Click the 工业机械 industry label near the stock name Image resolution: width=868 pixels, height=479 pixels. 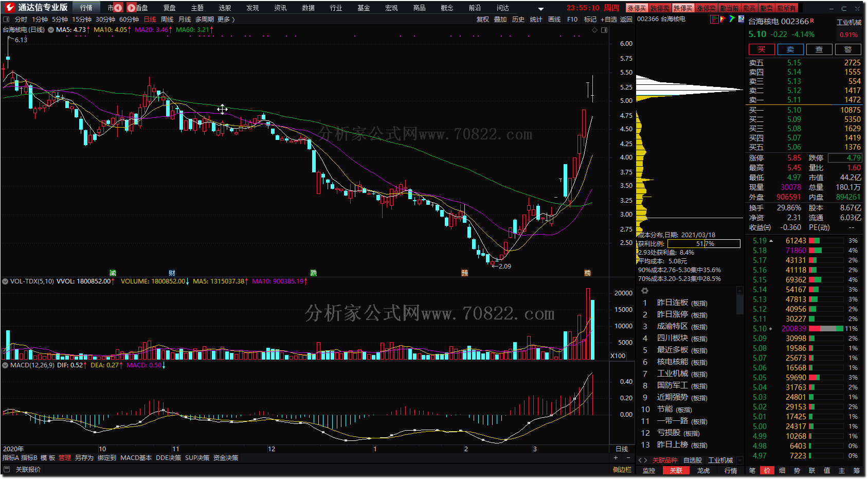point(849,22)
